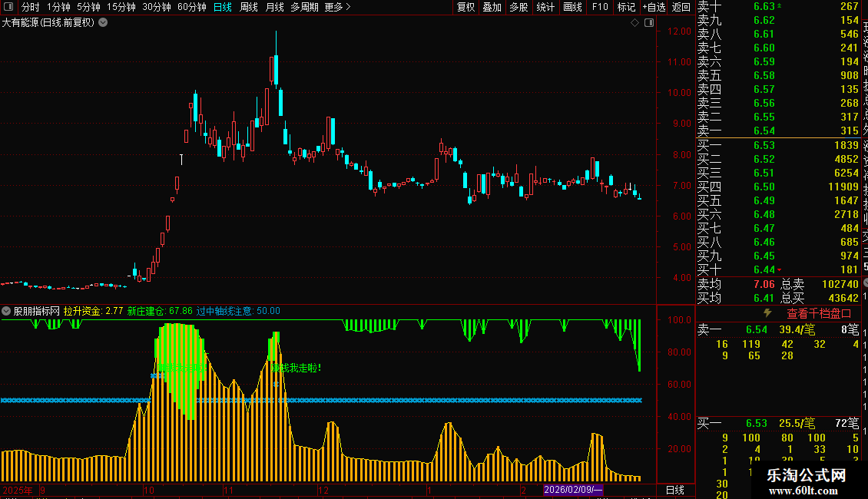Select the 2026/02/09 date marker
This screenshot has height=499, width=868.
point(573,490)
